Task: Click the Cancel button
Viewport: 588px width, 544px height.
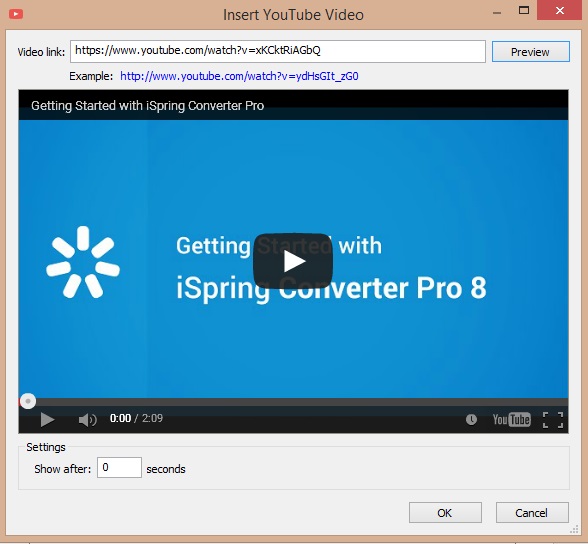Action: [532, 513]
